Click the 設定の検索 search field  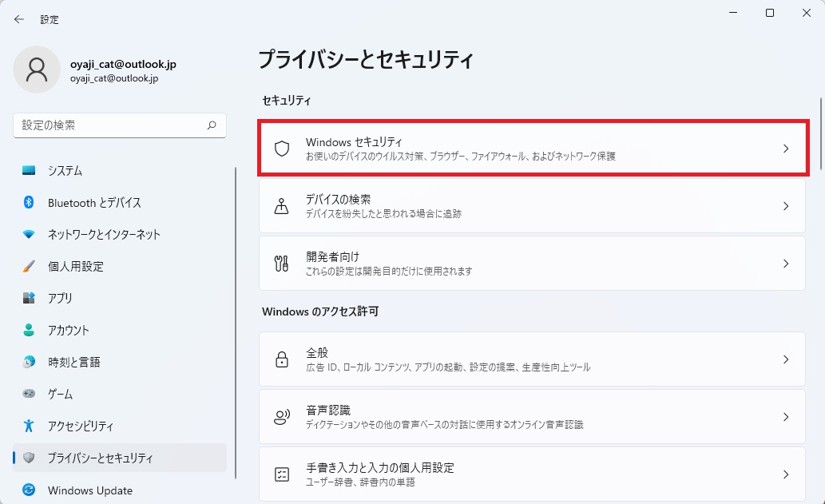120,125
